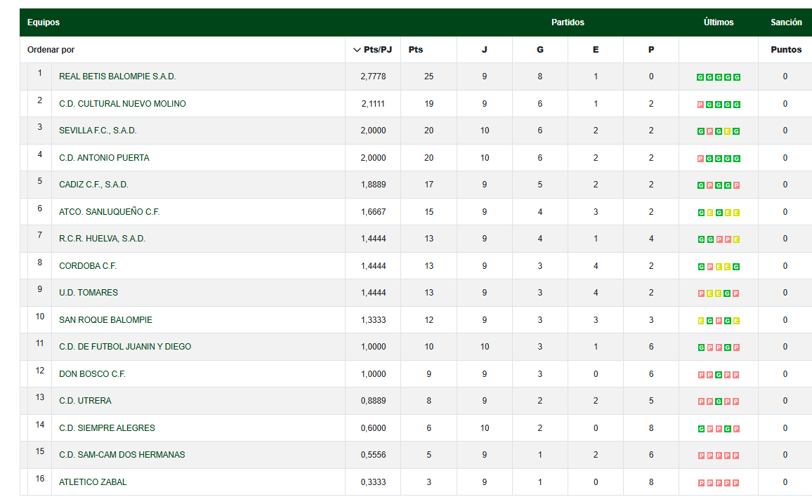Open SAN ROQUE BALOMPIE team
This screenshot has width=812, height=504.
pyautogui.click(x=105, y=320)
